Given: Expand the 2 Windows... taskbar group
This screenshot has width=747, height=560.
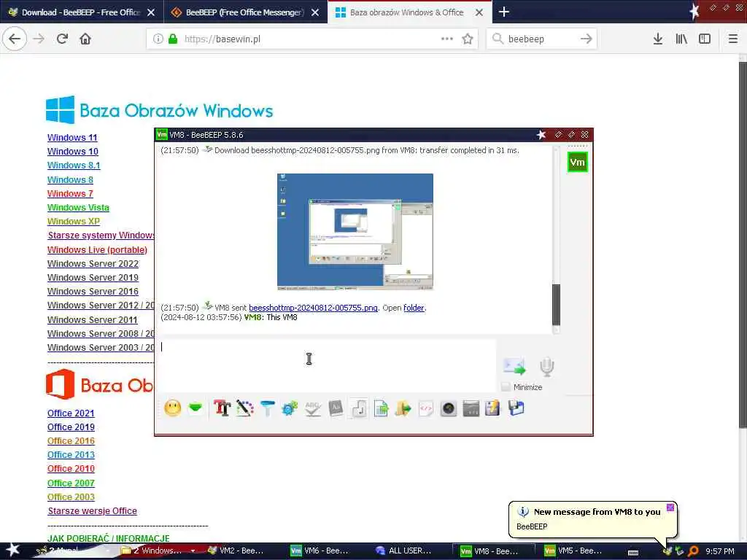Looking at the screenshot, I should (193, 551).
